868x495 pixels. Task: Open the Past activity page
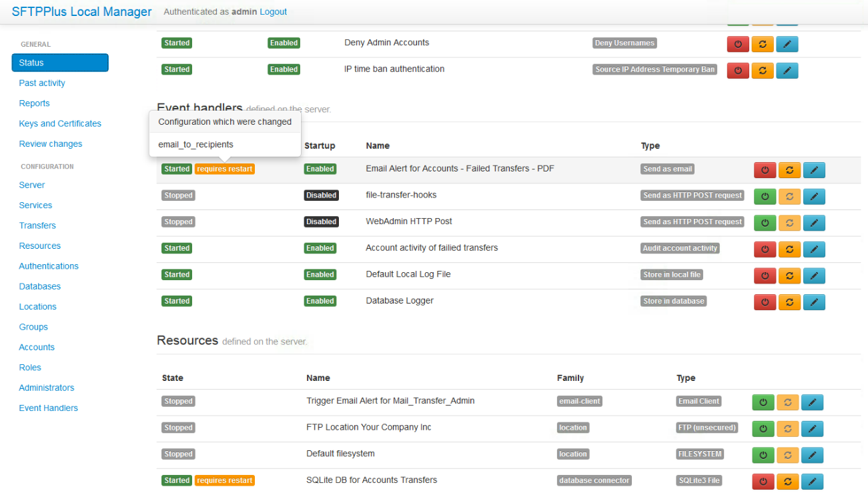42,83
